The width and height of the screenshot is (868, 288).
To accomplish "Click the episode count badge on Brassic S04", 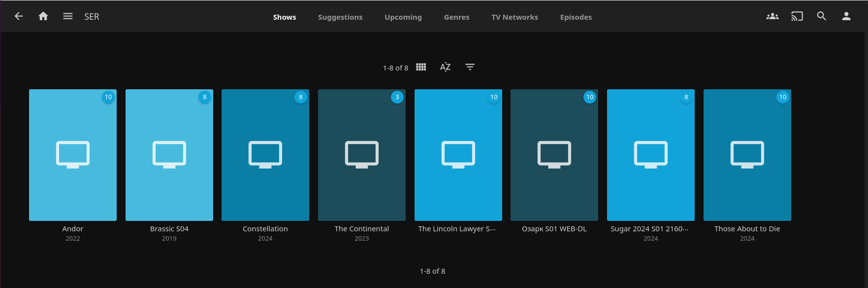I will (x=205, y=97).
